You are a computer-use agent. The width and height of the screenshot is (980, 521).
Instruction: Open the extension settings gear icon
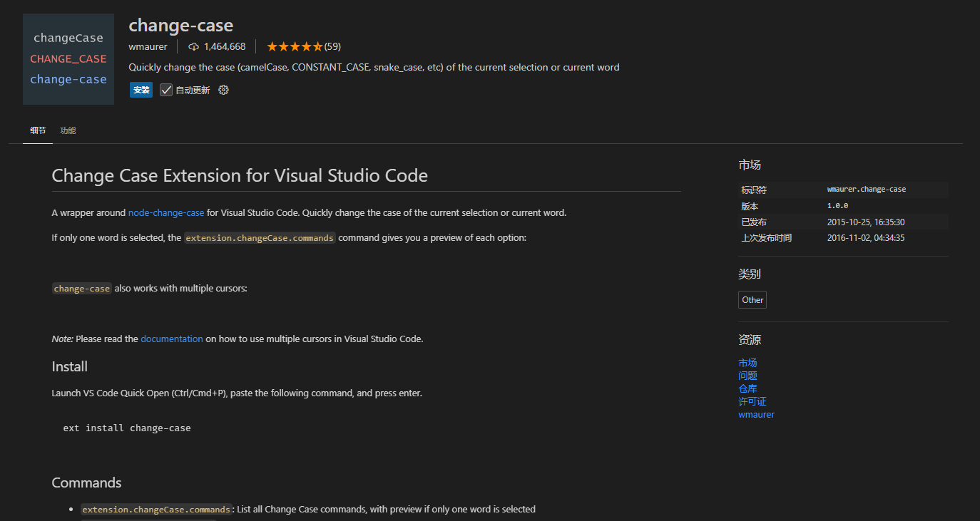[x=223, y=90]
